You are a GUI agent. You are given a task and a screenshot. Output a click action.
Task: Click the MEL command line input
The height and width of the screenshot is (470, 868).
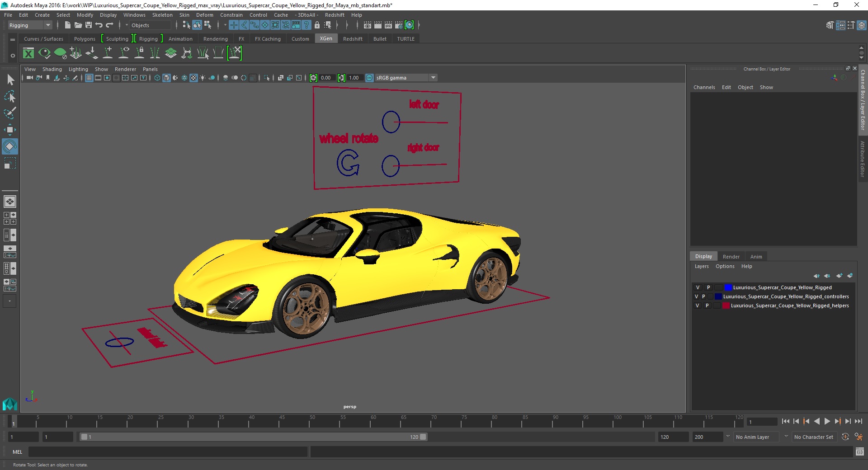tap(168, 451)
